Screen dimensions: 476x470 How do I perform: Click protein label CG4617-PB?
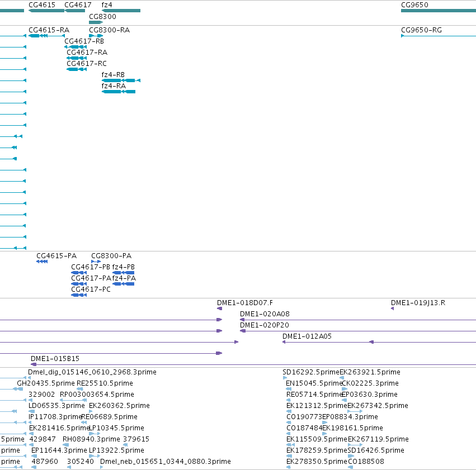[x=91, y=267]
